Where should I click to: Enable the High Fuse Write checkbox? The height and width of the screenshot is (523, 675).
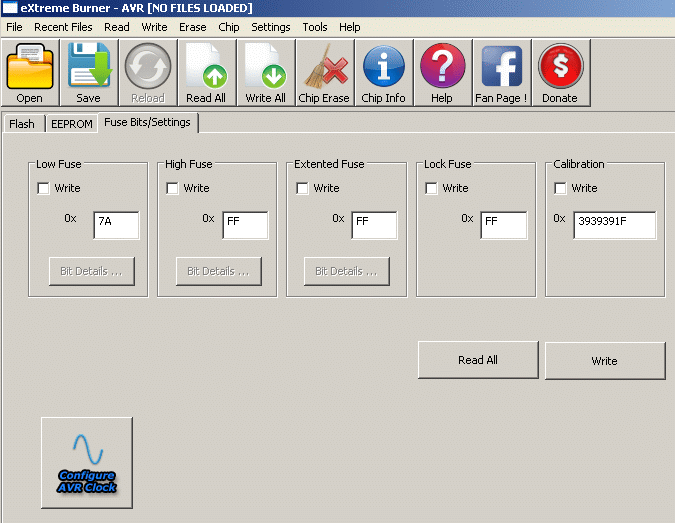172,189
